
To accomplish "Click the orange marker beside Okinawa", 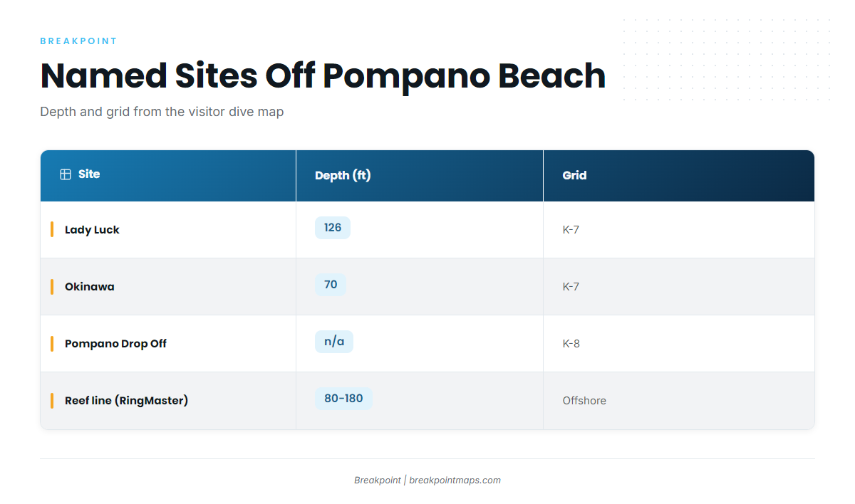I will pos(52,286).
